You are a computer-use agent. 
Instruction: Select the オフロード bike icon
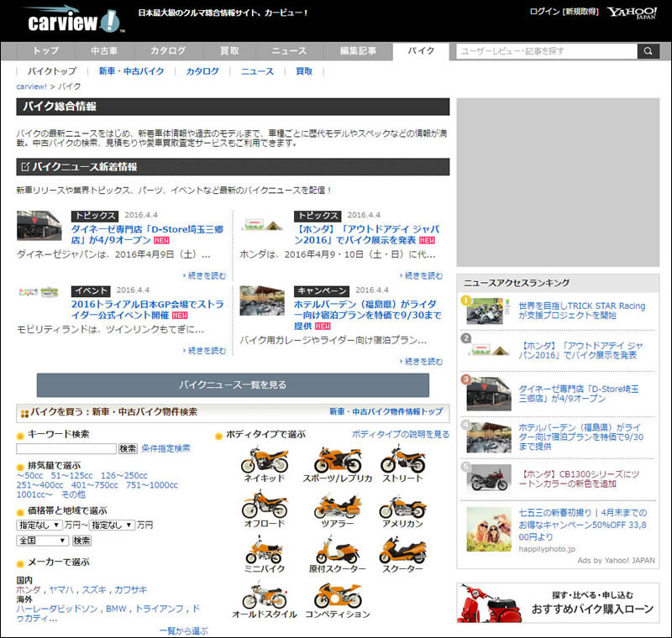(x=265, y=505)
